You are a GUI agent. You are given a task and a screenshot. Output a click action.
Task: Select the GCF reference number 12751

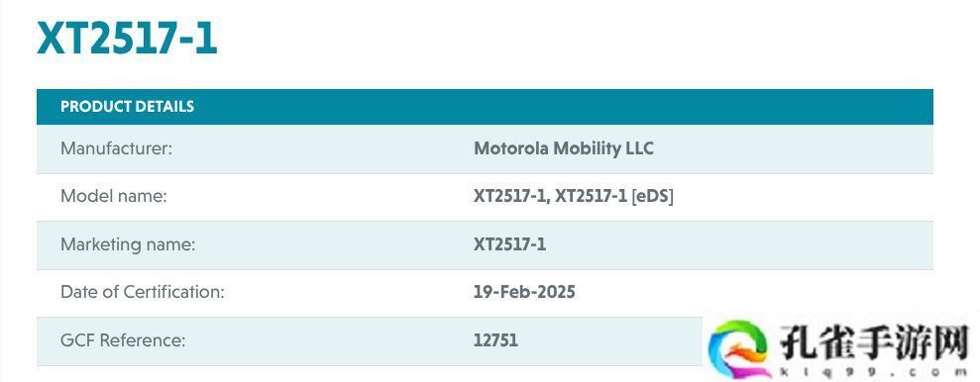[x=495, y=340]
